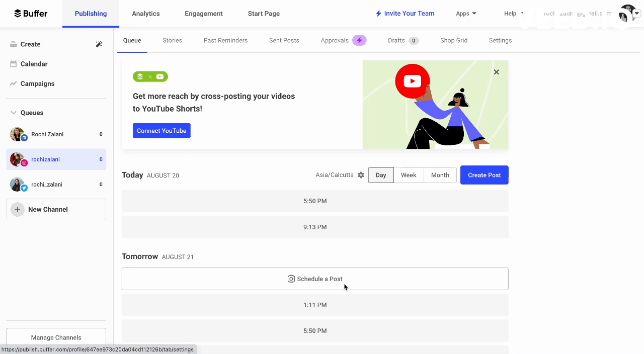Click Connect YouTube button
Viewport: 644px width, 354px height.
(162, 131)
